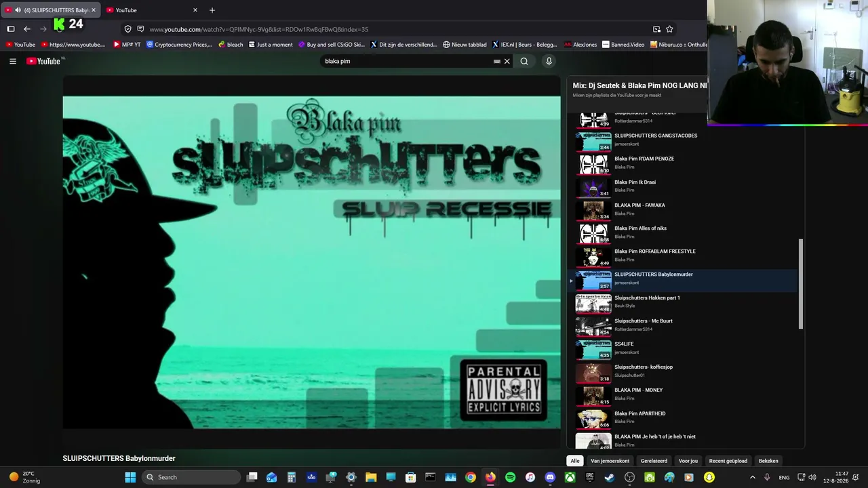This screenshot has width=868, height=488.
Task: Go back one page in the browser
Action: (x=27, y=29)
